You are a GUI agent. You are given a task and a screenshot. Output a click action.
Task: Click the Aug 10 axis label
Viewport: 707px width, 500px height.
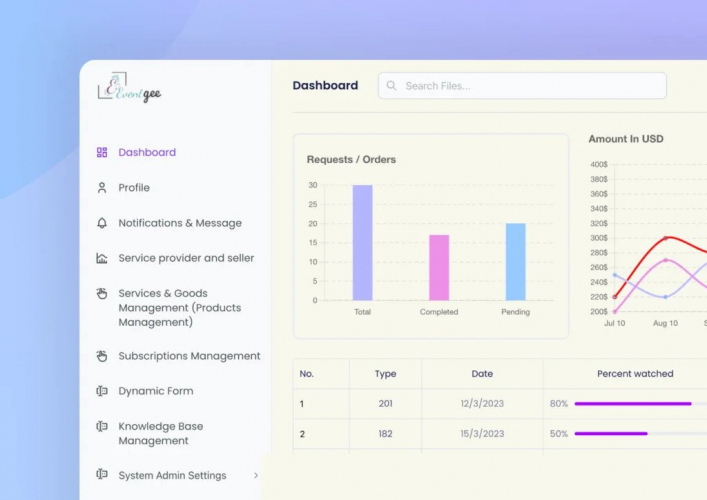click(x=666, y=323)
